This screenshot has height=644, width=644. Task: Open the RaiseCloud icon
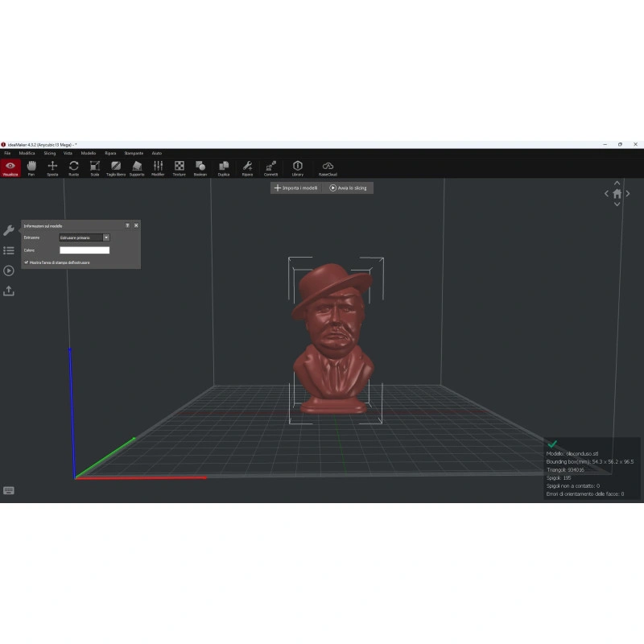[328, 168]
